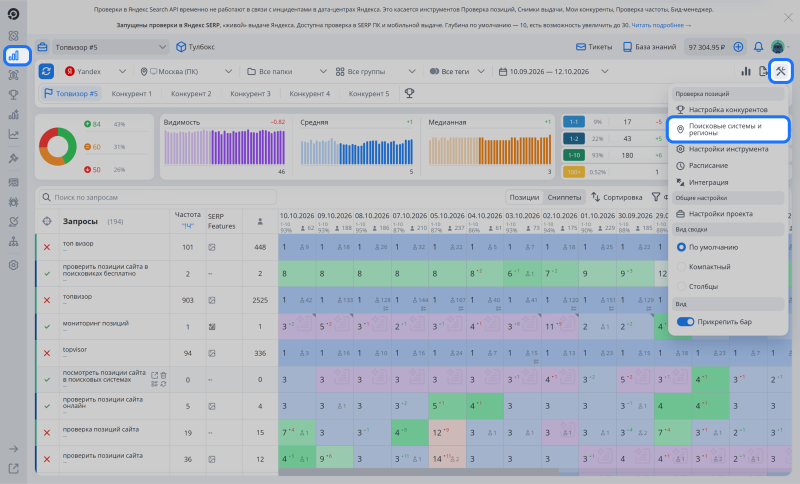Open the sitemap tool in sidebar
Screen dimensions: 800x484
point(14,242)
